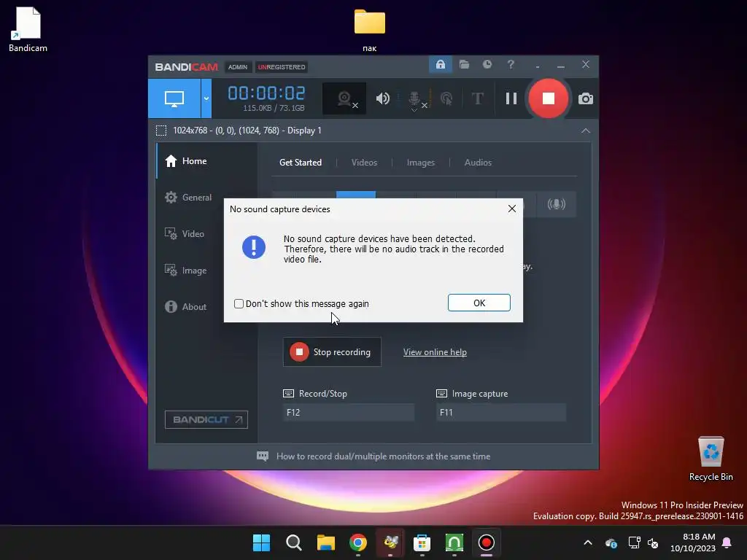Open the clock and date panel
Image resolution: width=747 pixels, height=560 pixels.
pos(693,542)
